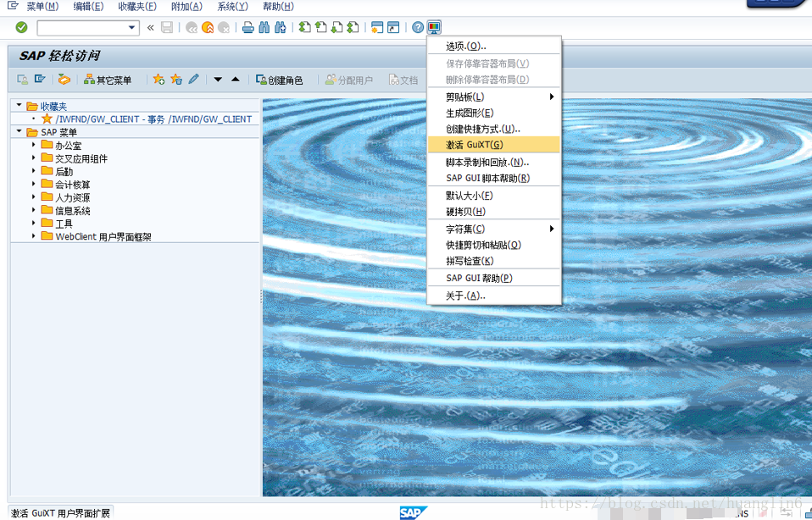Click the disabled Save floppy disk icon
The height and width of the screenshot is (520, 812).
(x=167, y=27)
